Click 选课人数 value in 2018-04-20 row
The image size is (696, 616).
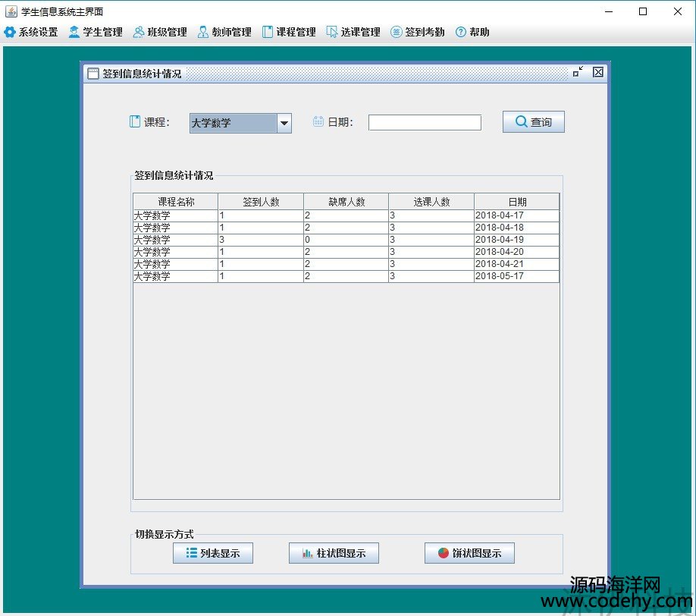pos(431,252)
